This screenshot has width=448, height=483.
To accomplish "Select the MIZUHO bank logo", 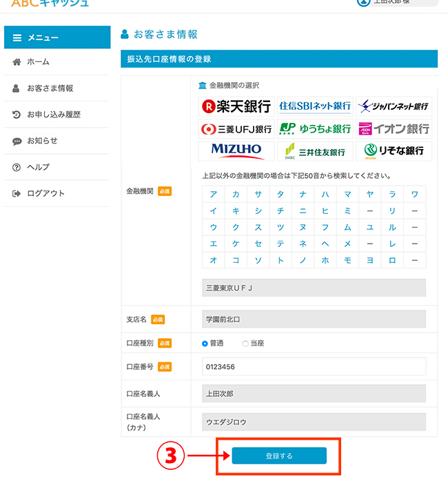I will [236, 151].
